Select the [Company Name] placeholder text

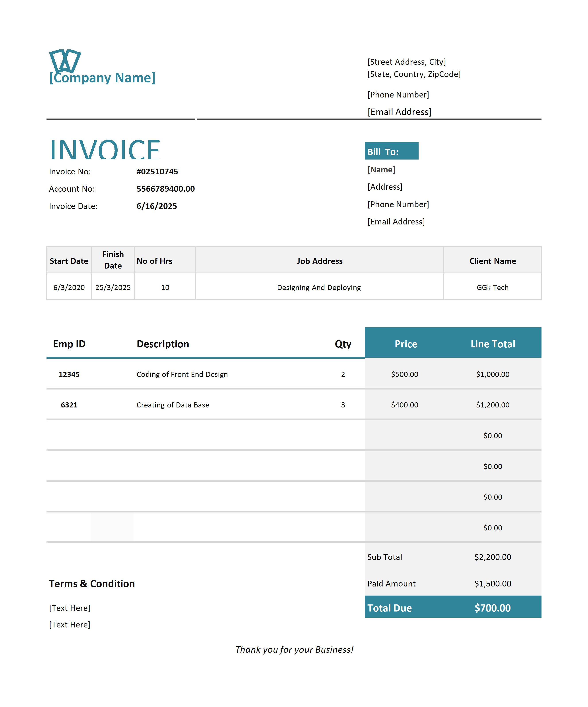click(102, 78)
